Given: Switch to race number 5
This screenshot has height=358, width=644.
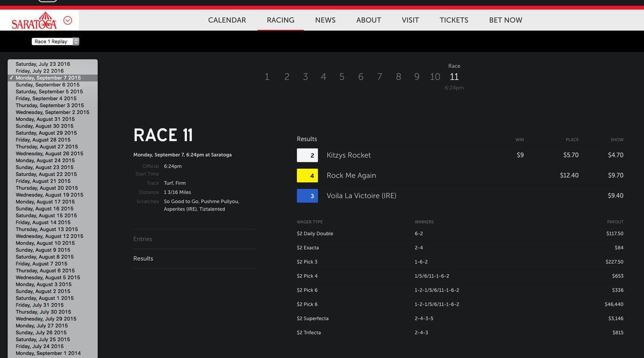Looking at the screenshot, I should (341, 77).
